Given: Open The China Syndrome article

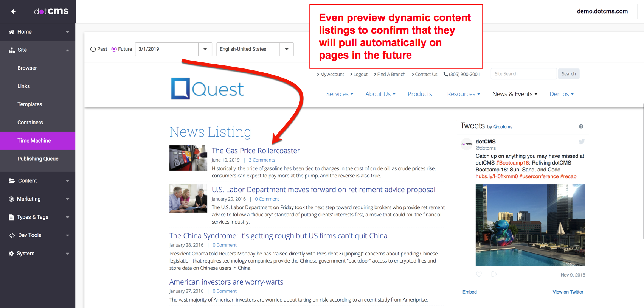Looking at the screenshot, I should 278,236.
